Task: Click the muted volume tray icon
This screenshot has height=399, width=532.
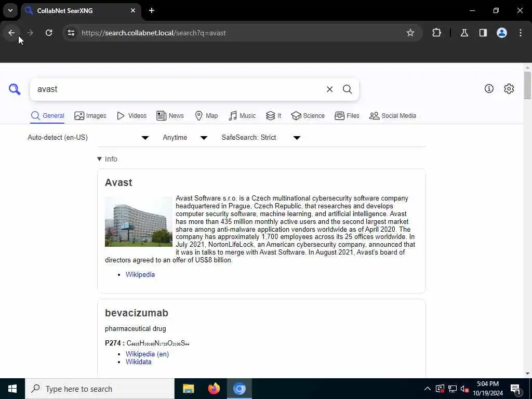Action: pyautogui.click(x=464, y=389)
